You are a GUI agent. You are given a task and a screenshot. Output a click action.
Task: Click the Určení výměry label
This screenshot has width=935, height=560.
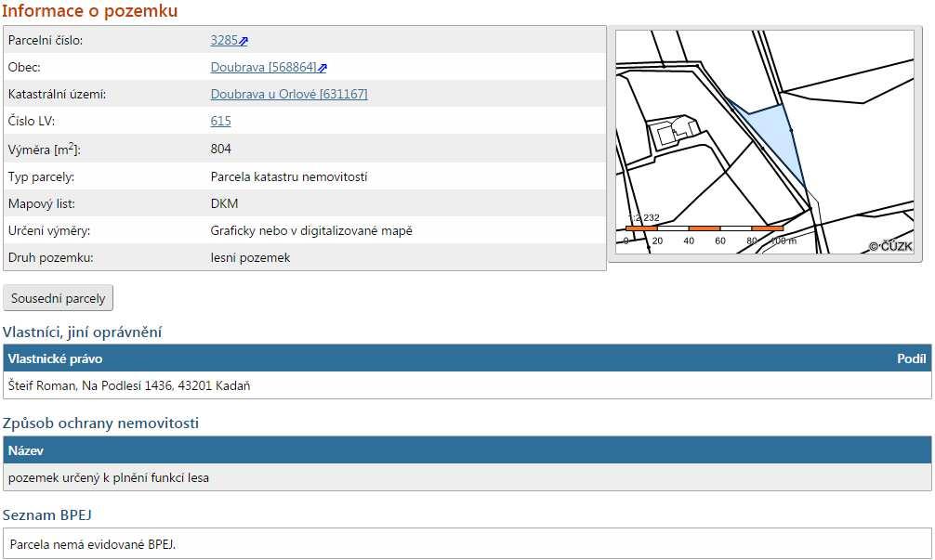point(49,230)
